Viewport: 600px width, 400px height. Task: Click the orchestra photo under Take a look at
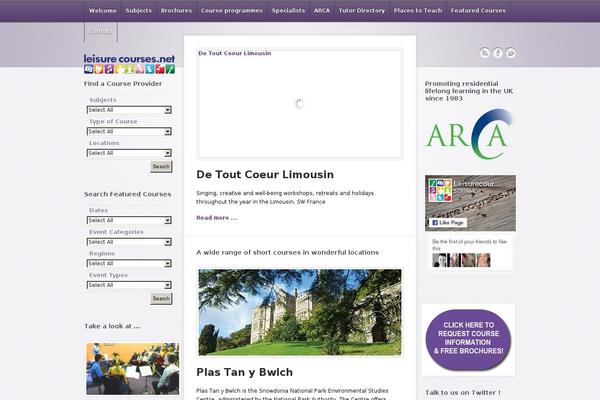132,369
